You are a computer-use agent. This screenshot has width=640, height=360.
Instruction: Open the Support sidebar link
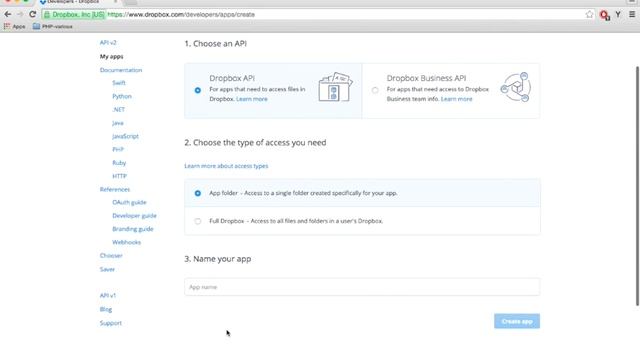(111, 323)
